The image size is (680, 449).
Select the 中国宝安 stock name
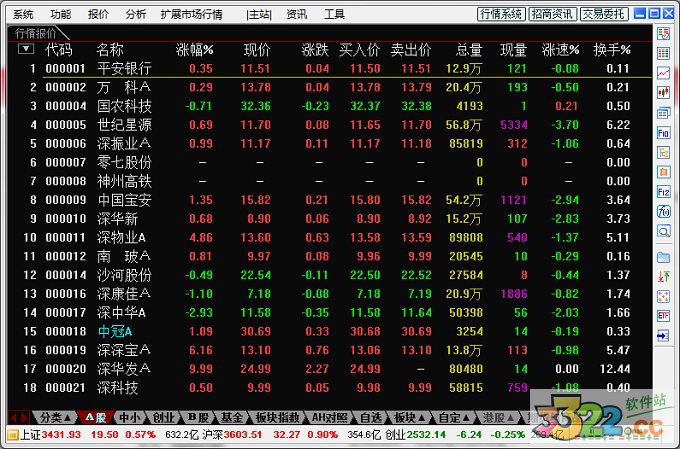point(124,200)
